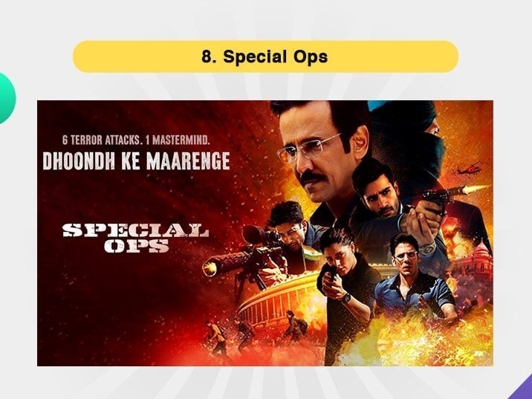532x399 pixels.
Task: Open the Special Ops poster image
Action: 265,233
